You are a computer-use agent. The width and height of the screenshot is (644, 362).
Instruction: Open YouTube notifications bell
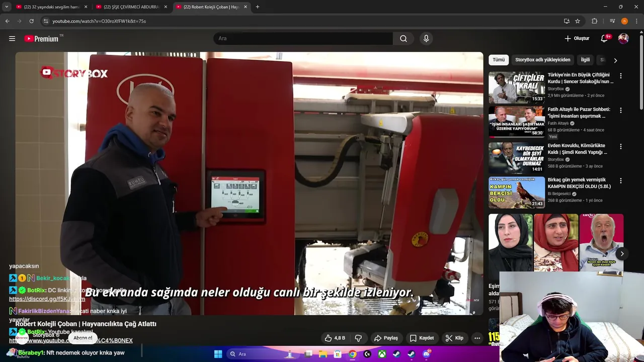(x=605, y=39)
